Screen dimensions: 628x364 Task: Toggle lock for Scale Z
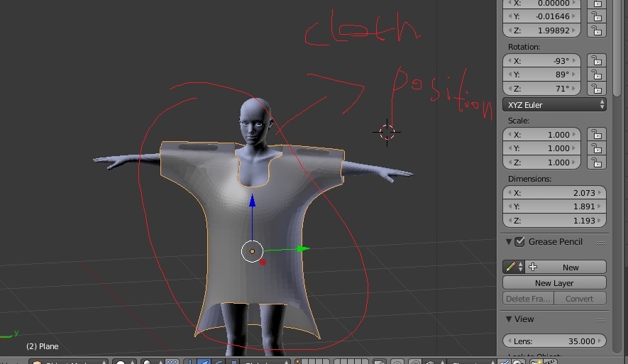pos(597,162)
